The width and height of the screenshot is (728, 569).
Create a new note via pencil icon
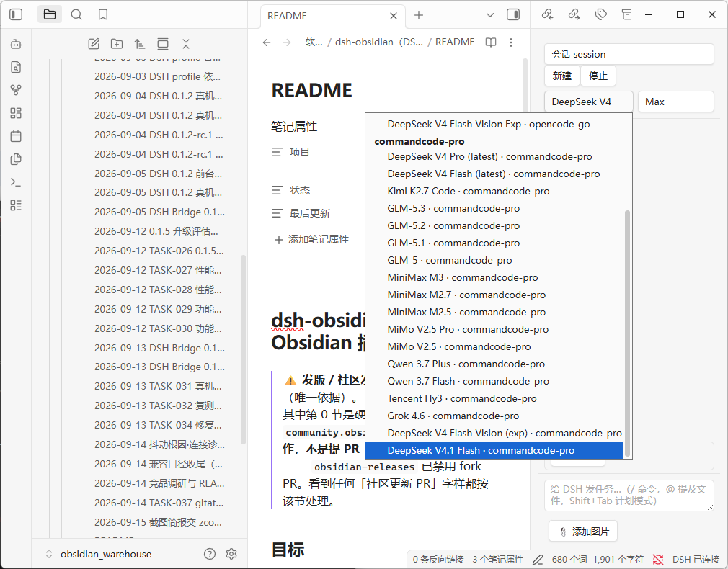94,44
